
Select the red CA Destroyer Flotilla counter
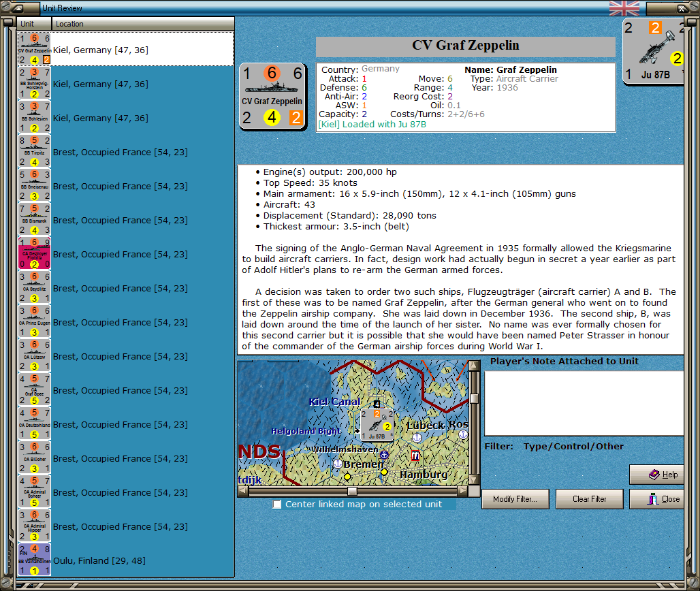34,253
